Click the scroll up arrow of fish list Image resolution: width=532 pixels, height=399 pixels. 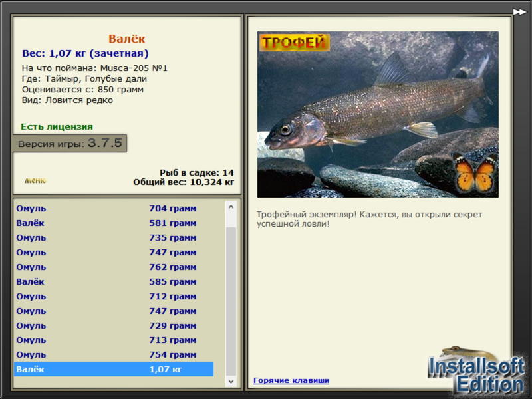[x=231, y=207]
